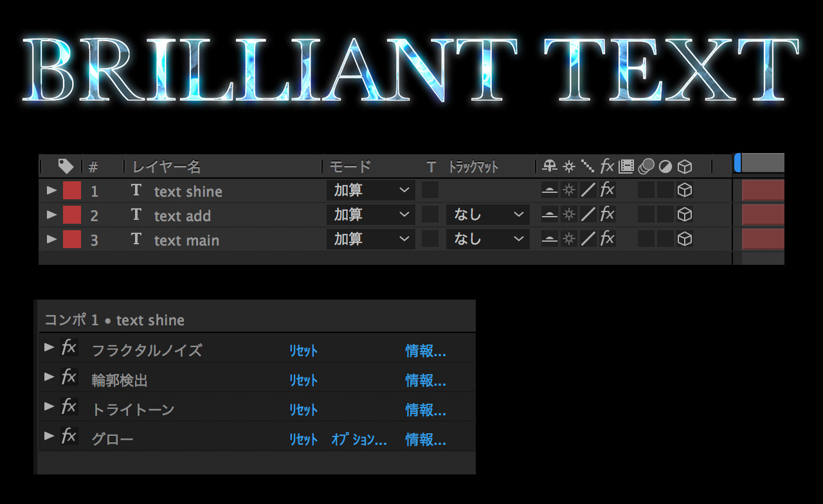Expand the text main layer properties
823x504 pixels.
(x=51, y=239)
